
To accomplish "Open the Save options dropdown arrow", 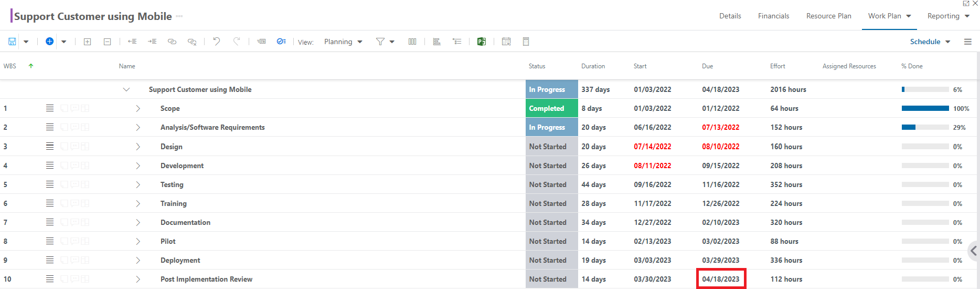I will (x=26, y=42).
